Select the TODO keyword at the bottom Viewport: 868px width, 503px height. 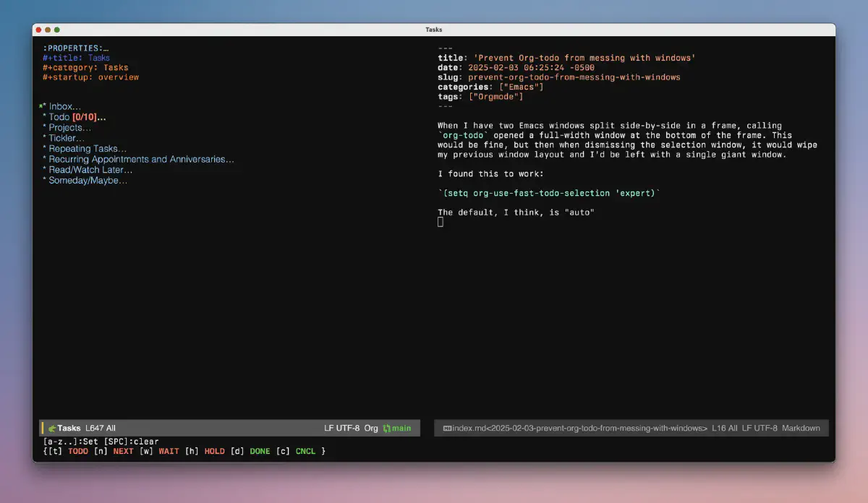77,451
